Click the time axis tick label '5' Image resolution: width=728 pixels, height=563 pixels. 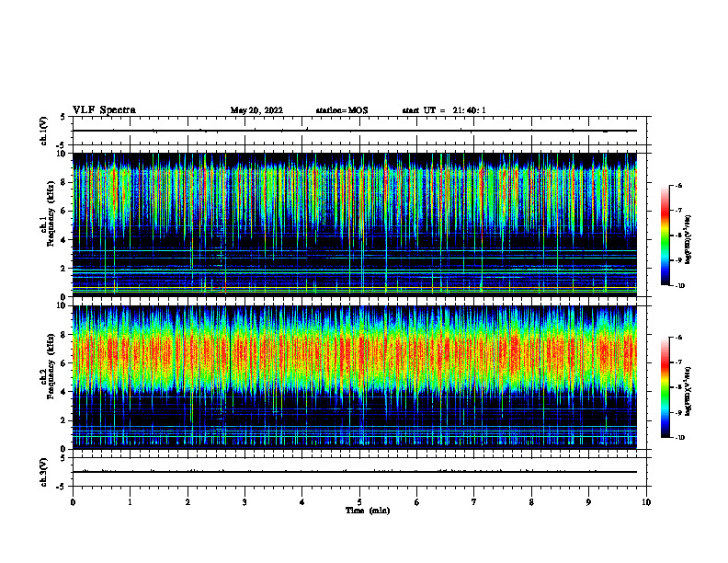tap(359, 502)
